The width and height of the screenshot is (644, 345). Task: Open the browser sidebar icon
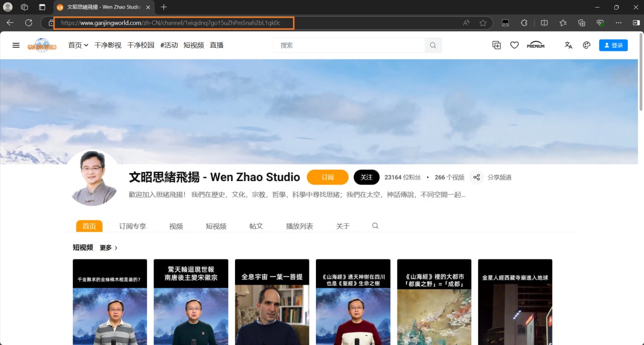click(x=636, y=23)
